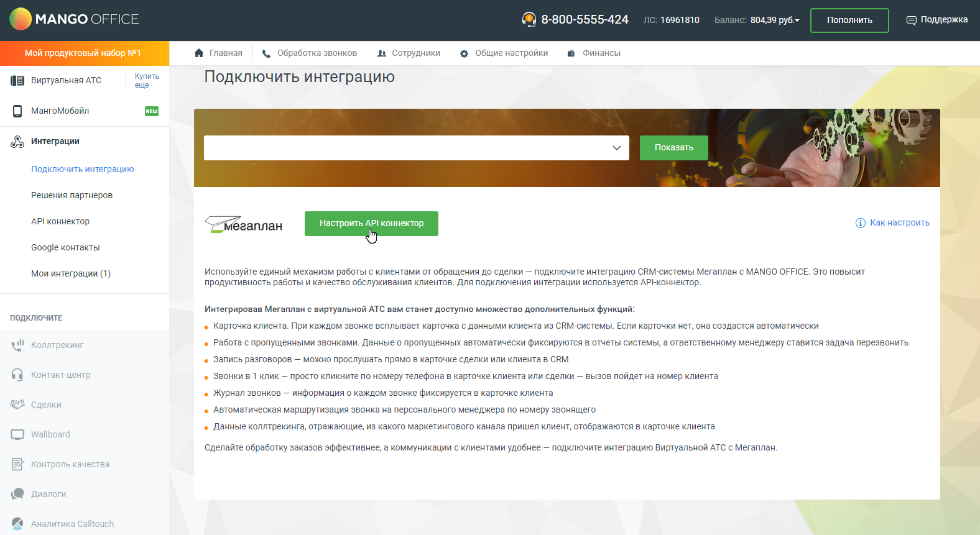The width and height of the screenshot is (980, 535).
Task: Click the Виртуальная АТС icon
Action: [17, 81]
